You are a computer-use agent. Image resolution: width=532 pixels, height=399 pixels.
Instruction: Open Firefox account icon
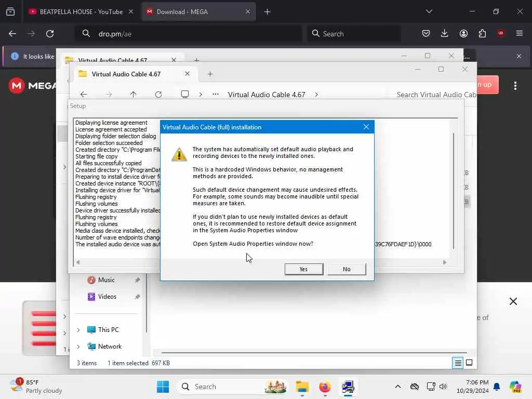(x=463, y=33)
